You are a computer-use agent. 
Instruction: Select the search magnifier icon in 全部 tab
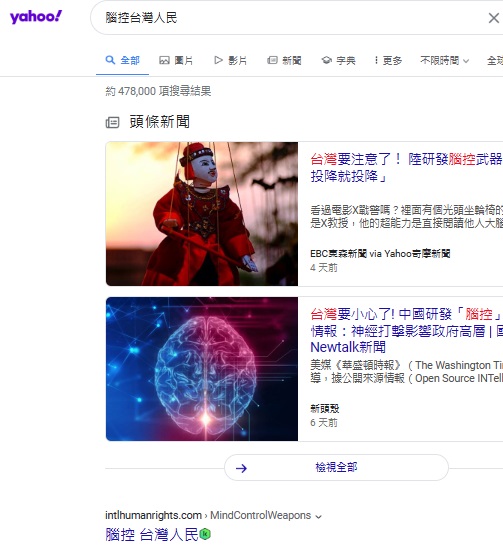point(110,60)
